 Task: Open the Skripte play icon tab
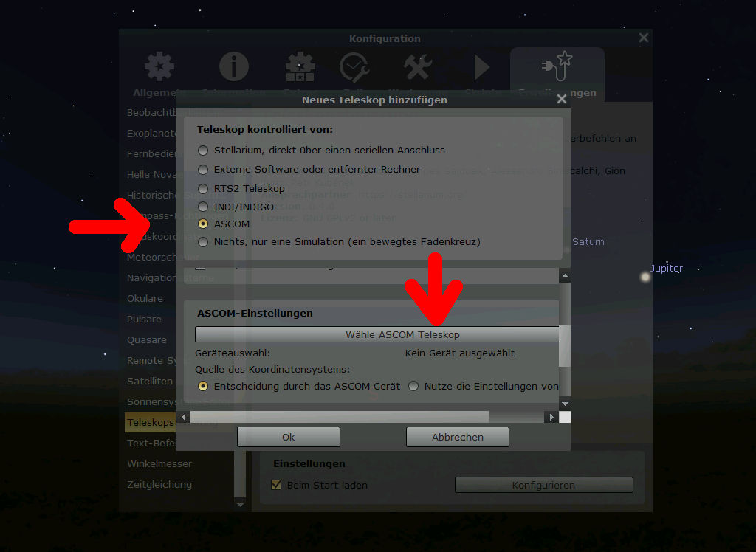pos(481,68)
